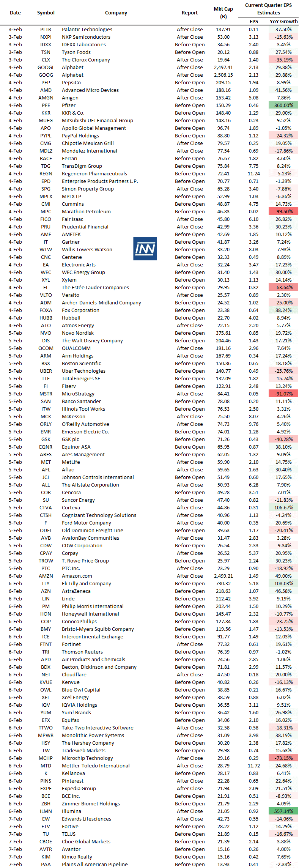Select the Report column header
This screenshot has width=299, height=868.
[190, 13]
